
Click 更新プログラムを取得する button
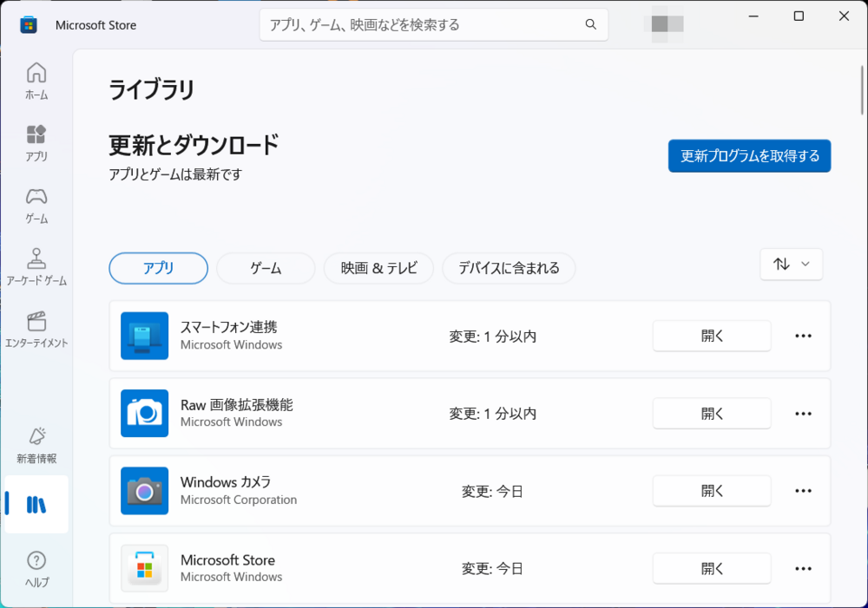pos(750,156)
